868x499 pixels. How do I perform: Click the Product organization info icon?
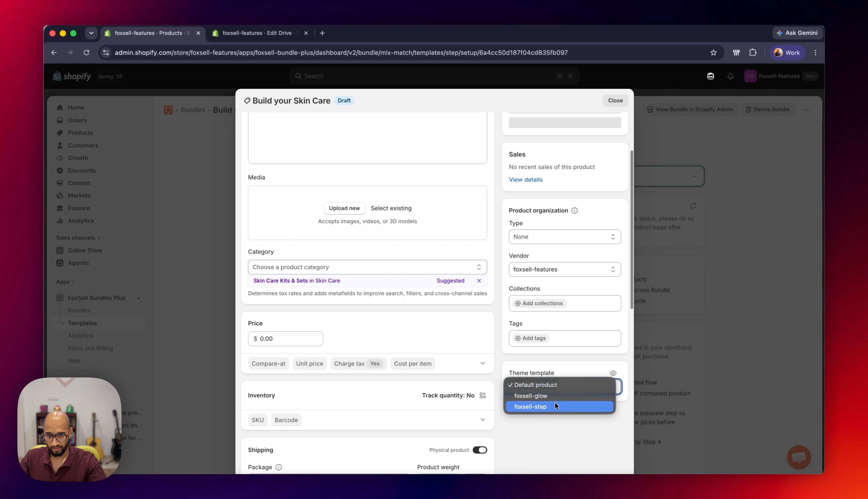pyautogui.click(x=575, y=210)
